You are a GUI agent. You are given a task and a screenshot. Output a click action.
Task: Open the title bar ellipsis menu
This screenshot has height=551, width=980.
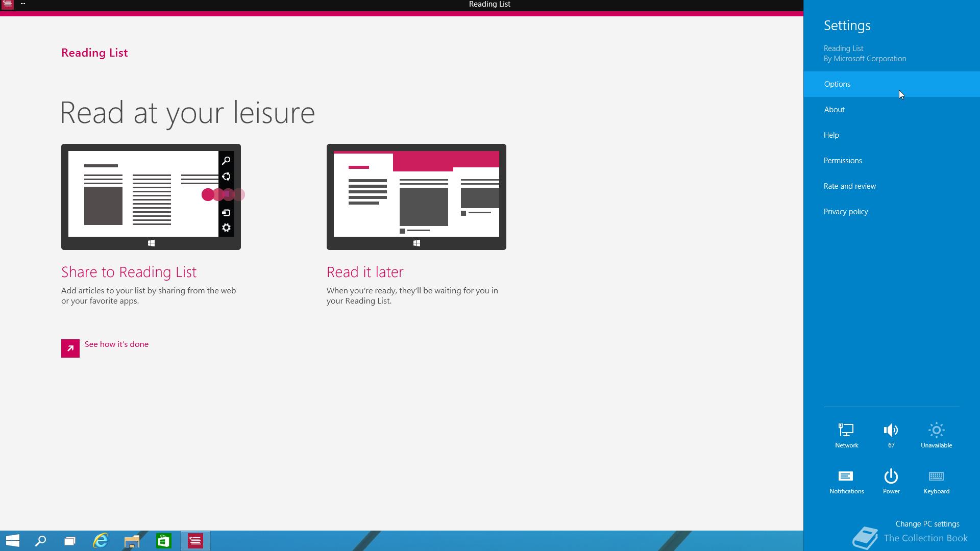click(23, 4)
